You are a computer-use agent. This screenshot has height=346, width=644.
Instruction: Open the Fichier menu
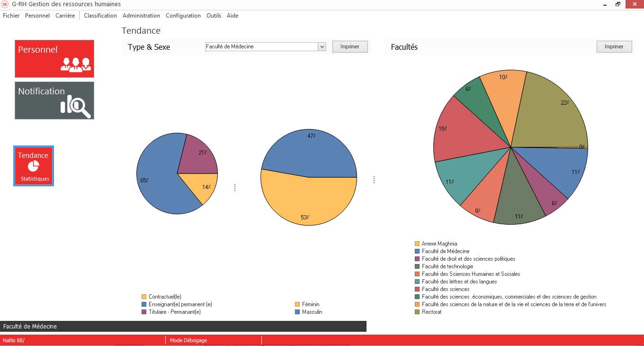click(11, 16)
